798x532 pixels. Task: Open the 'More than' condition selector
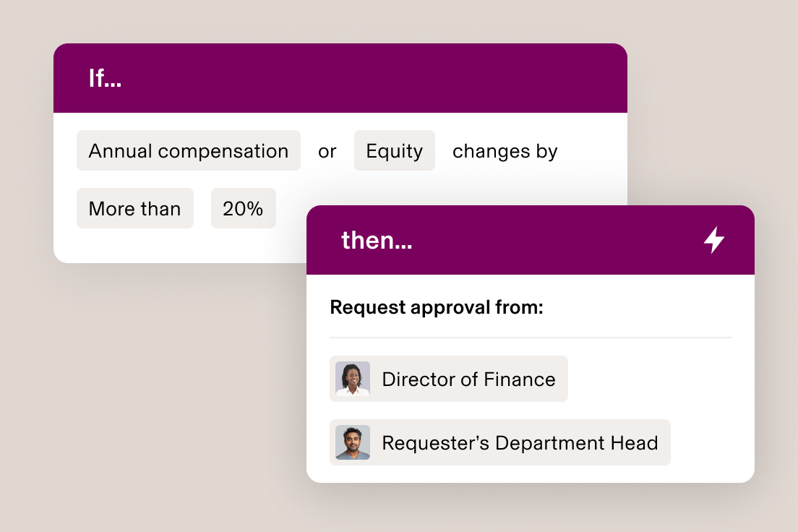coord(134,208)
